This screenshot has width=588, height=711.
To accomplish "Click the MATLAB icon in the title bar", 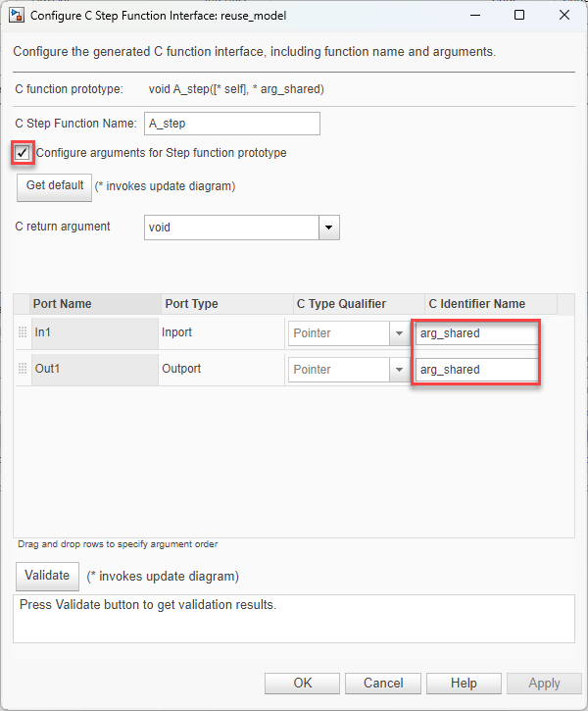I will (x=17, y=16).
